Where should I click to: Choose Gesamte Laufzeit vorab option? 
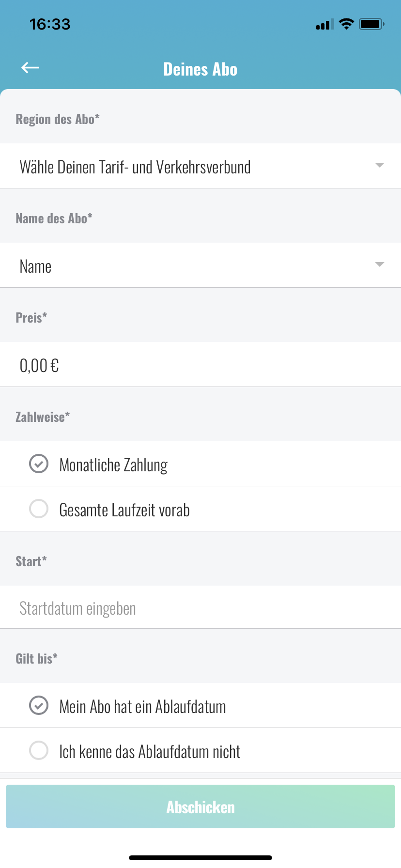tap(39, 509)
